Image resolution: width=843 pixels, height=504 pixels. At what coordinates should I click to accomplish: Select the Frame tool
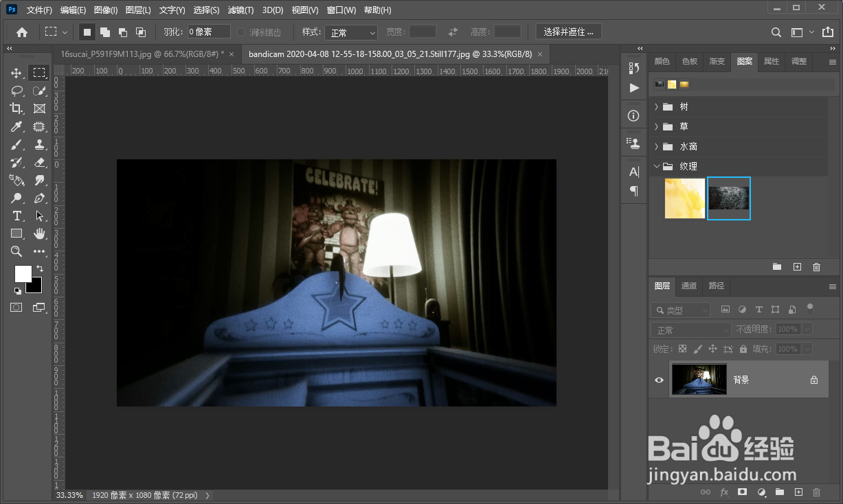point(39,108)
